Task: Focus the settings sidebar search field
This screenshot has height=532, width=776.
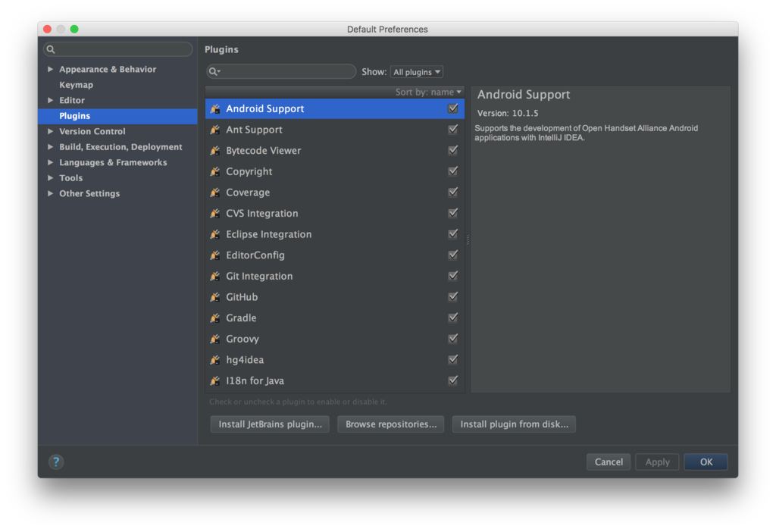Action: click(117, 49)
